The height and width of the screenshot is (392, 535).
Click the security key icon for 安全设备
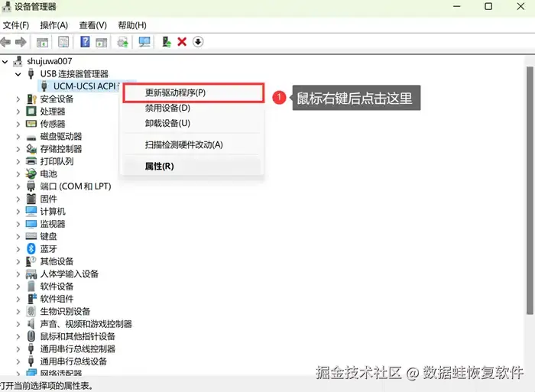pos(31,99)
